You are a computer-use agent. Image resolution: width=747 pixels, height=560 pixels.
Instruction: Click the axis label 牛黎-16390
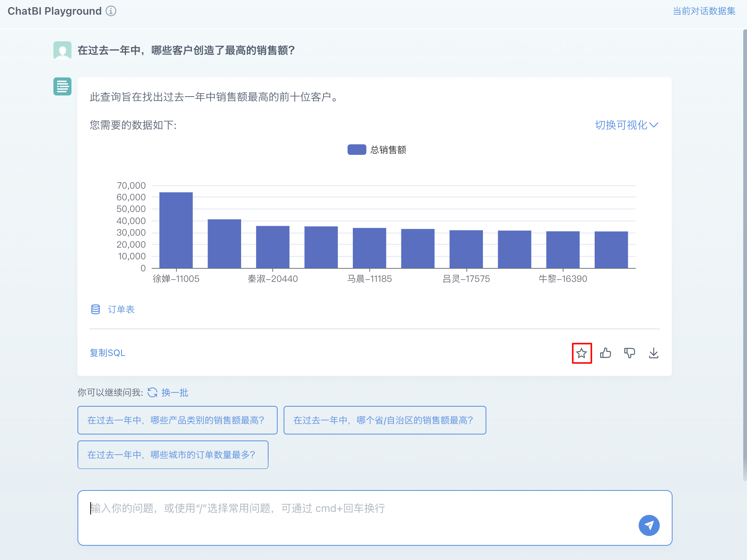click(563, 279)
